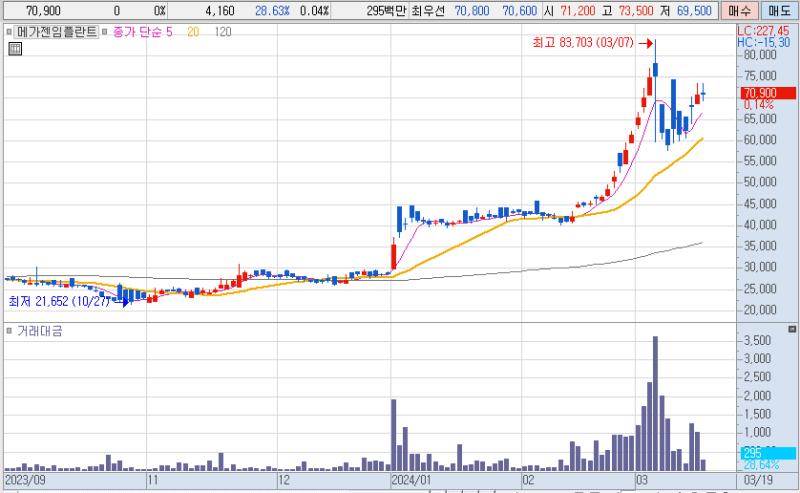This screenshot has width=800, height=493.
Task: Click the 0.14% change rate under price tag
Action: (759, 105)
